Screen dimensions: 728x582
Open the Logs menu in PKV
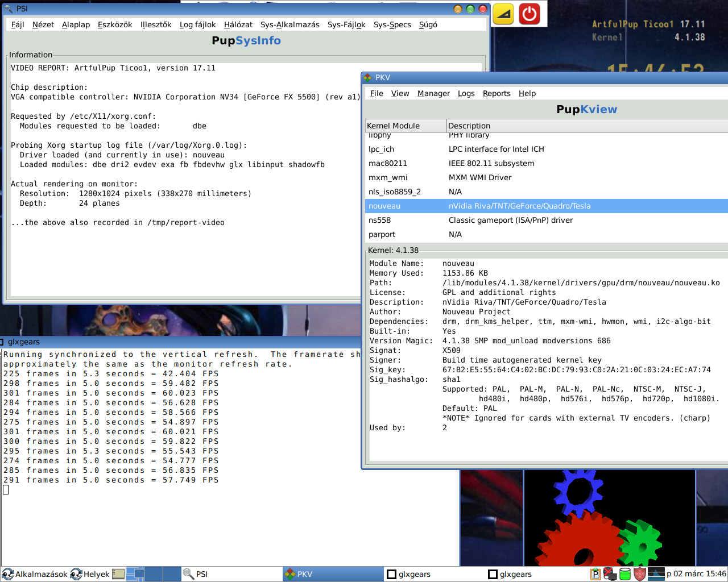[x=466, y=93]
